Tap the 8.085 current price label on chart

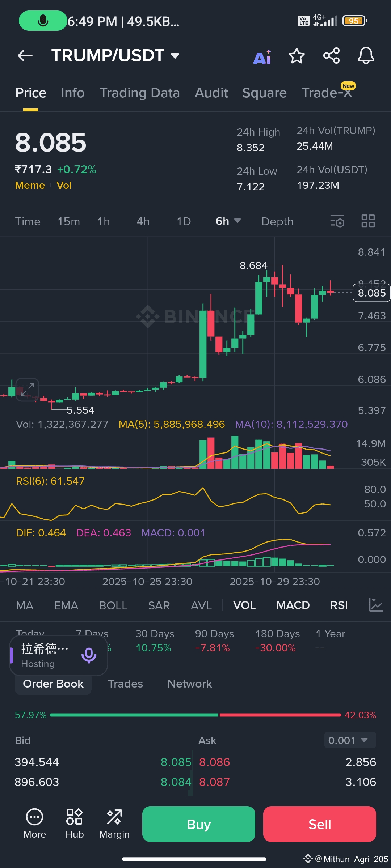click(371, 293)
